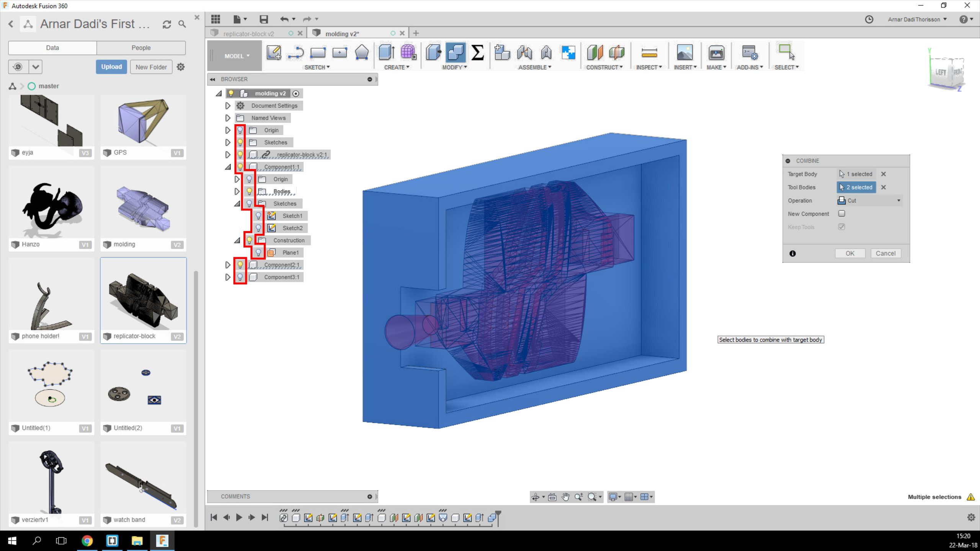Screen dimensions: 980x551
Task: Click the Job Status clock icon
Action: click(x=869, y=20)
